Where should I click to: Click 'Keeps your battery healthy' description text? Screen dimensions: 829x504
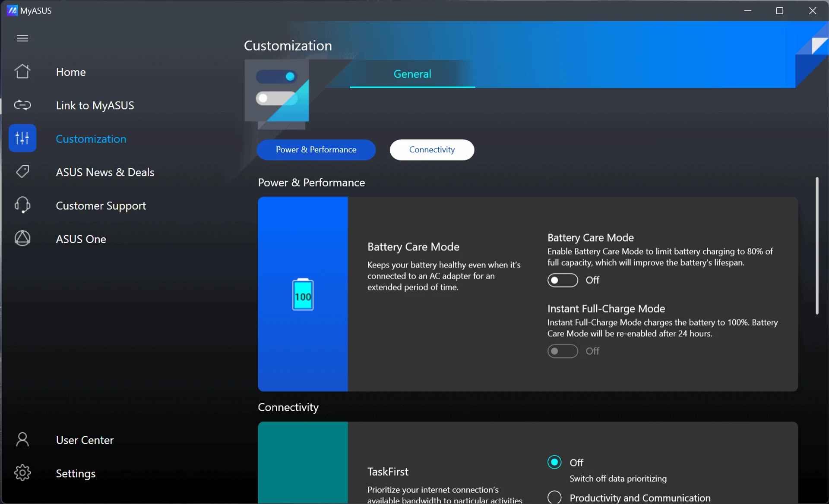[444, 276]
